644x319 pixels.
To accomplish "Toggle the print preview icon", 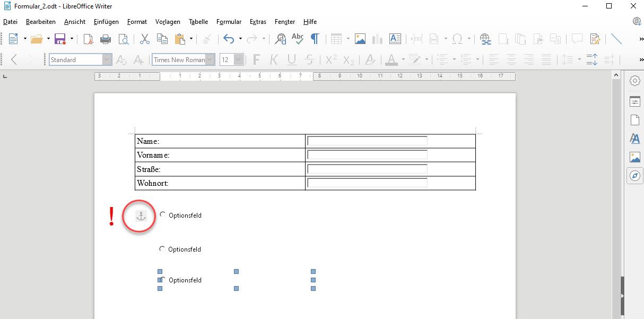I will (x=123, y=39).
